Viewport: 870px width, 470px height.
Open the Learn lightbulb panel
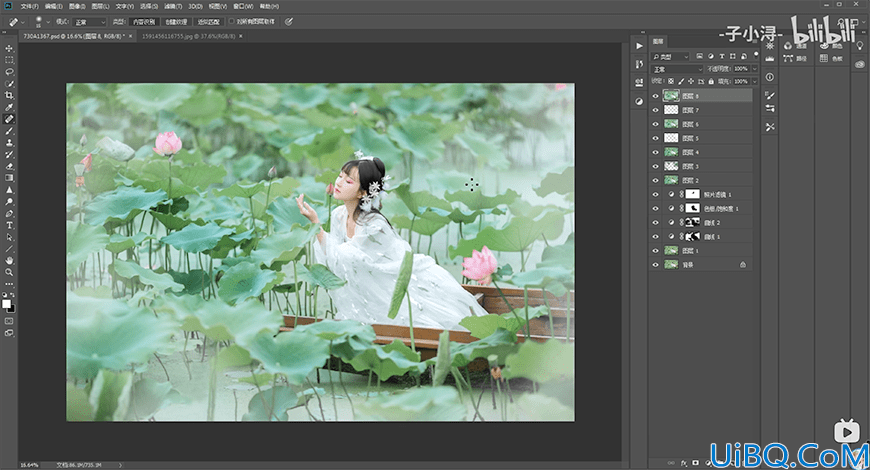[x=859, y=46]
